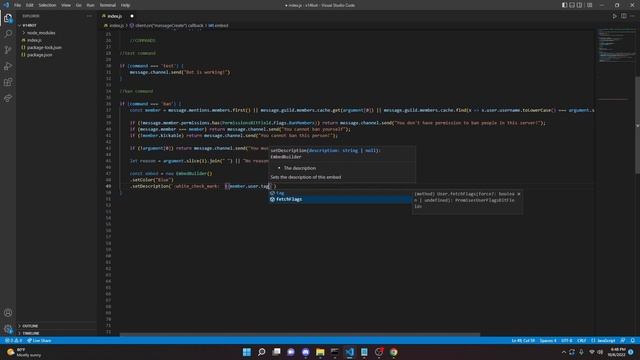Open the Manage gear icon

8,329
